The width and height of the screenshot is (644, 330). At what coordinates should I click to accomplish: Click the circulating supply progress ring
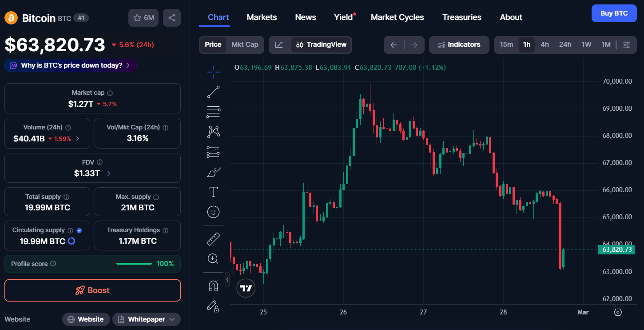[x=71, y=241]
